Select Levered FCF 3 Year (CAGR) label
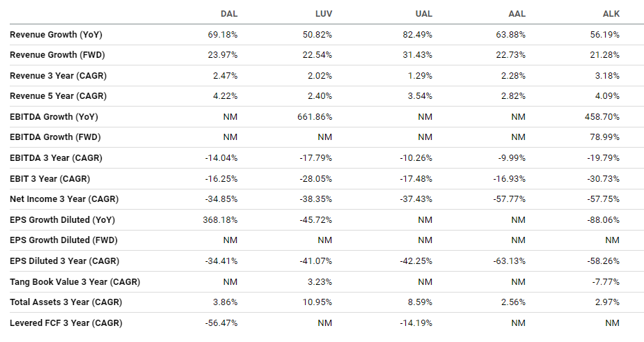This screenshot has height=342, width=644. point(65,323)
